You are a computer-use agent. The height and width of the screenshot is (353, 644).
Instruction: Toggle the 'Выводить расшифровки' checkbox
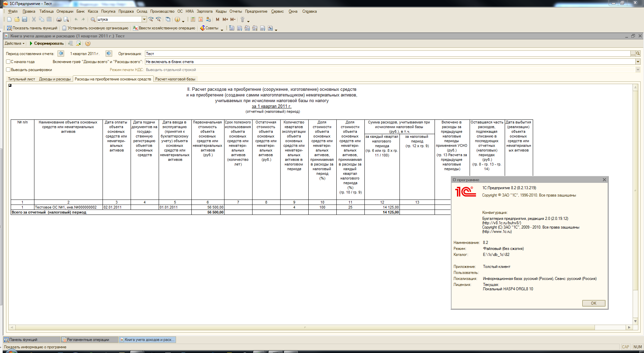click(8, 70)
